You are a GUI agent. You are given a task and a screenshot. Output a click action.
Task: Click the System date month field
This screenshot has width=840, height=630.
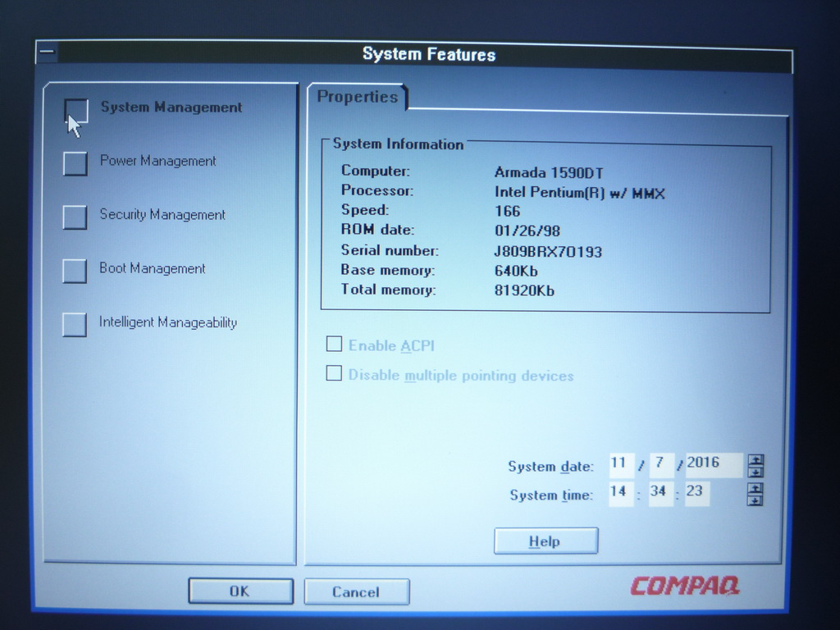click(x=622, y=464)
